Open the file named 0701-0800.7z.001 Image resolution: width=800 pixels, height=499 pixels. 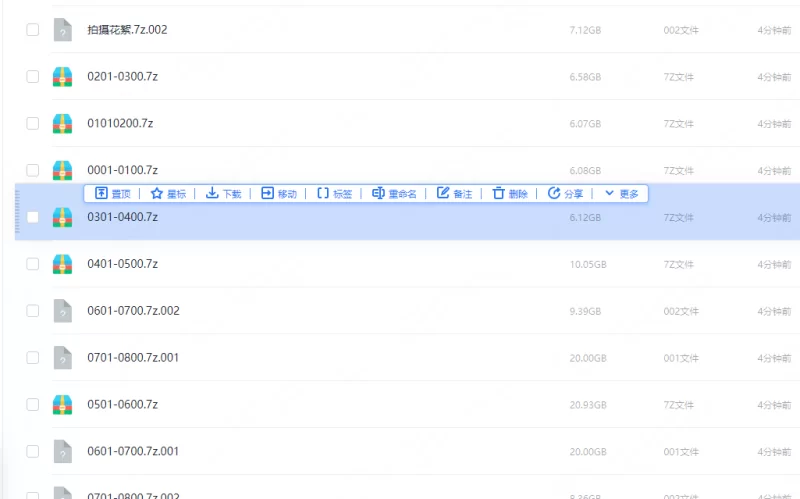(133, 358)
